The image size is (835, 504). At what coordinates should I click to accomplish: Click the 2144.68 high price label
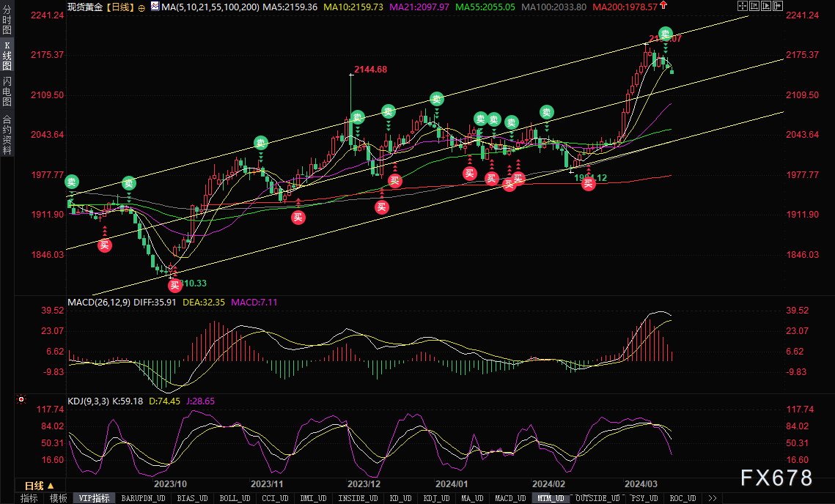click(371, 69)
